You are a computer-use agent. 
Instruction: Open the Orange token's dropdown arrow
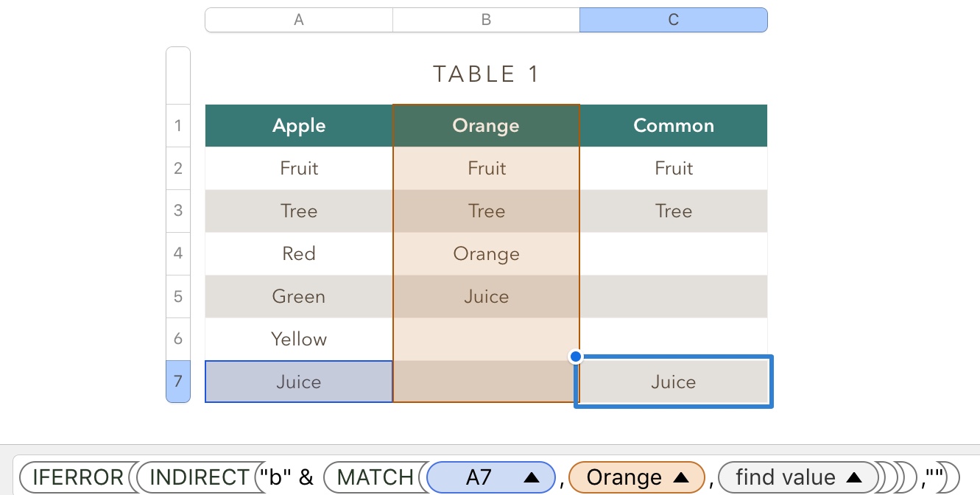point(681,478)
